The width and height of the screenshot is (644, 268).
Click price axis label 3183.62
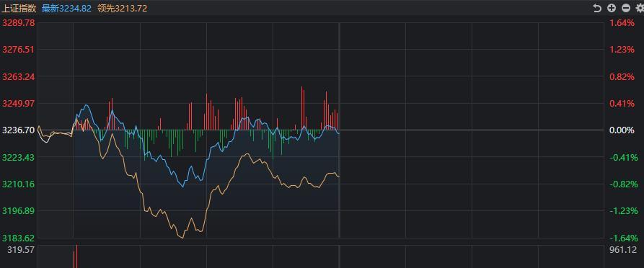pyautogui.click(x=19, y=238)
